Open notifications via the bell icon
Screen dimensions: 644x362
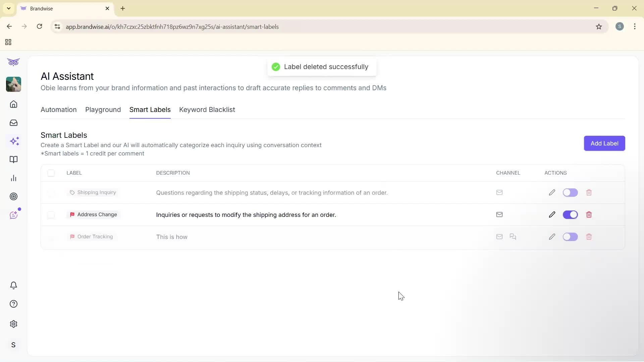pyautogui.click(x=13, y=285)
